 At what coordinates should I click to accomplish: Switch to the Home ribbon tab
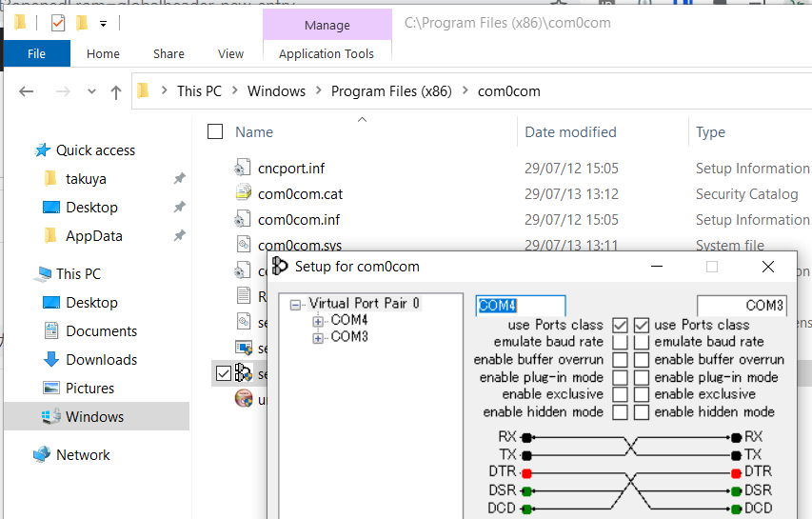[103, 54]
